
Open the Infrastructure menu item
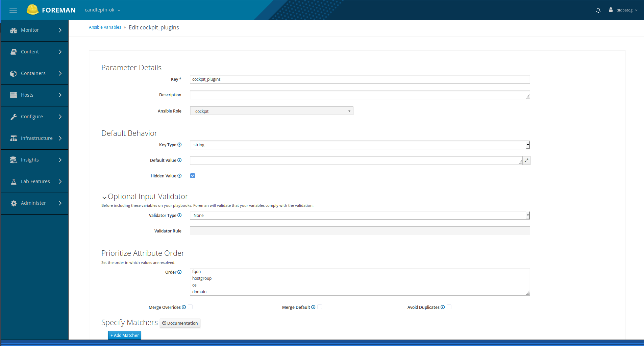[x=35, y=138]
